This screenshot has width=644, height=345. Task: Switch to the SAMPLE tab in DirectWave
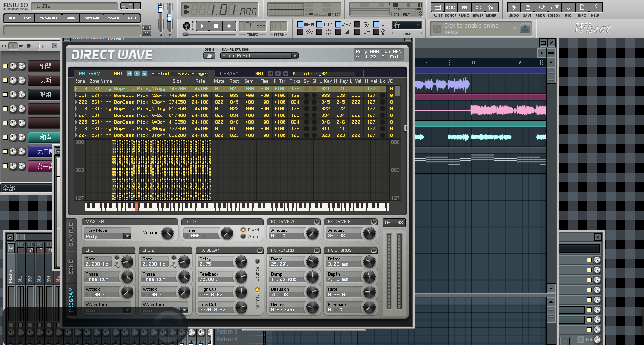pos(71,234)
